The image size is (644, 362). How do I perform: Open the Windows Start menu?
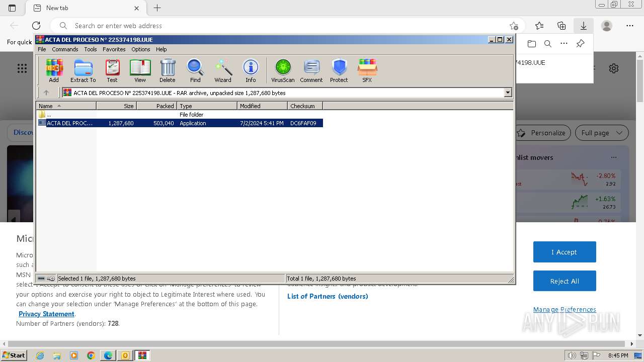coord(14,355)
